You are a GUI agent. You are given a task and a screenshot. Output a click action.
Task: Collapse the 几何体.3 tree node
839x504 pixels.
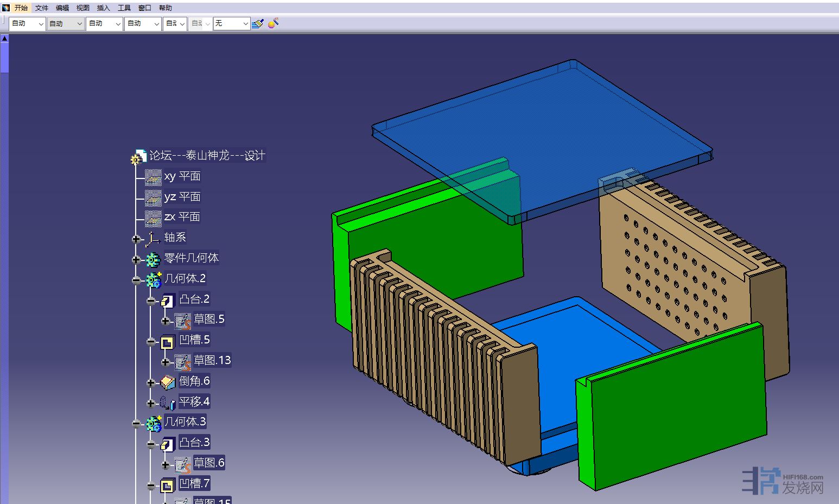pos(136,423)
